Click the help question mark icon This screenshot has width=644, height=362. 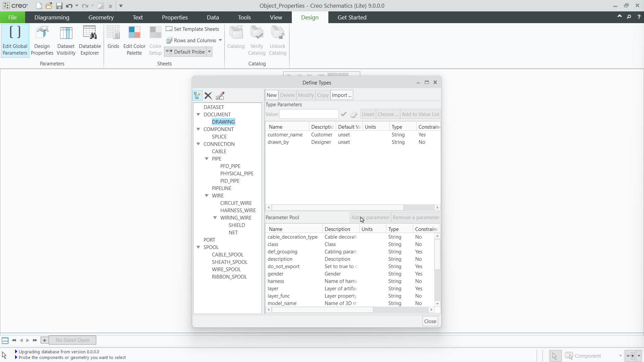639,17
